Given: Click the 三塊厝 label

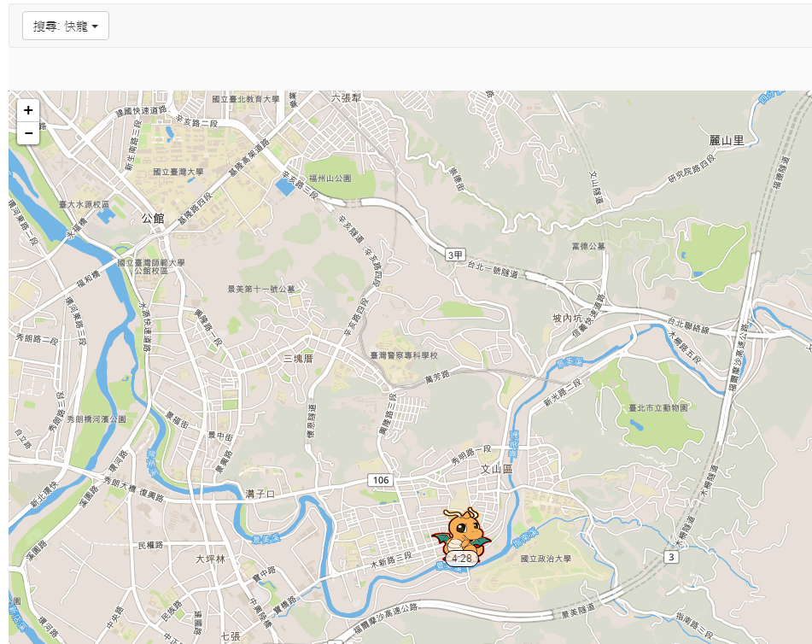Looking at the screenshot, I should 298,359.
